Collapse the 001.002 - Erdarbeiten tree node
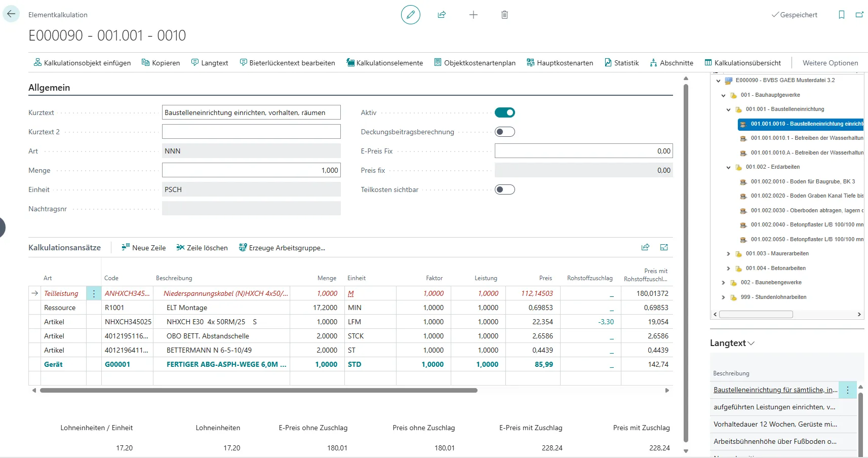868x458 pixels. pyautogui.click(x=728, y=167)
